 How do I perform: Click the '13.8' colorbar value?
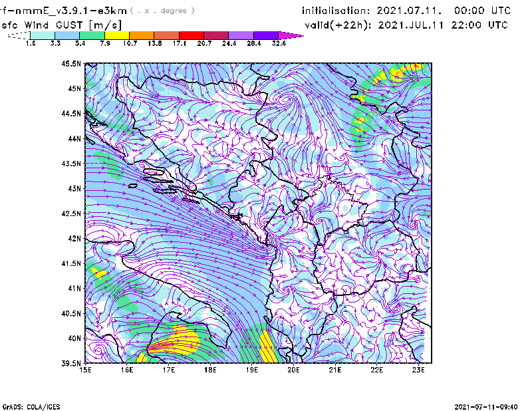coord(155,43)
